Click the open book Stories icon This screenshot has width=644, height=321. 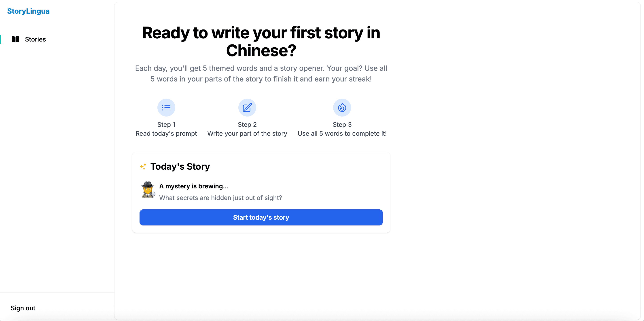15,39
